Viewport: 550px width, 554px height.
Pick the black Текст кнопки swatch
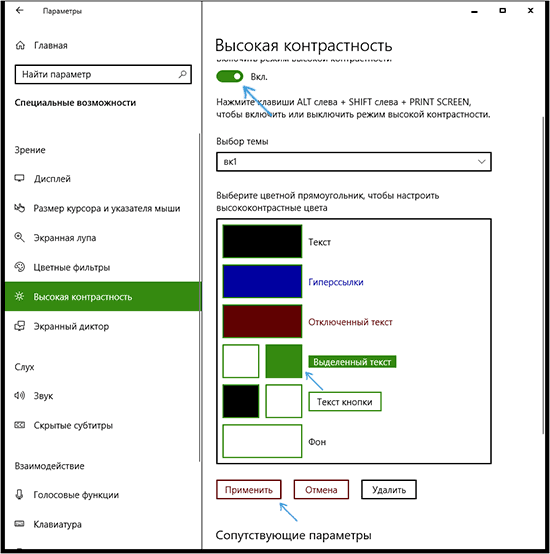click(241, 401)
